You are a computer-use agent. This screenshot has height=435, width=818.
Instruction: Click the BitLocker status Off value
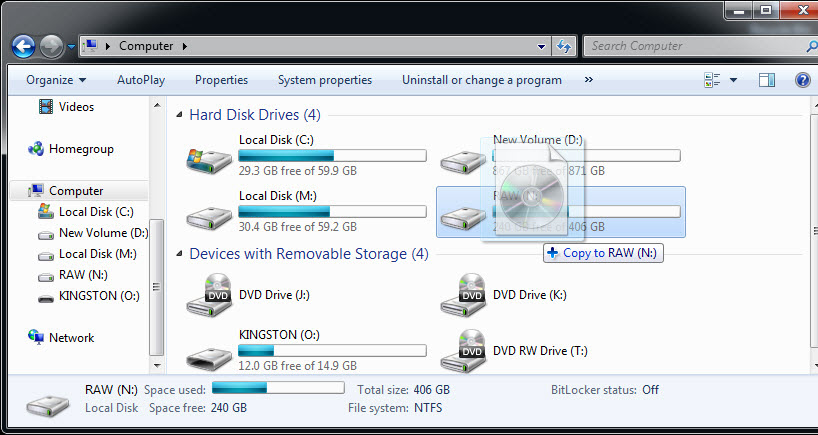tap(651, 390)
